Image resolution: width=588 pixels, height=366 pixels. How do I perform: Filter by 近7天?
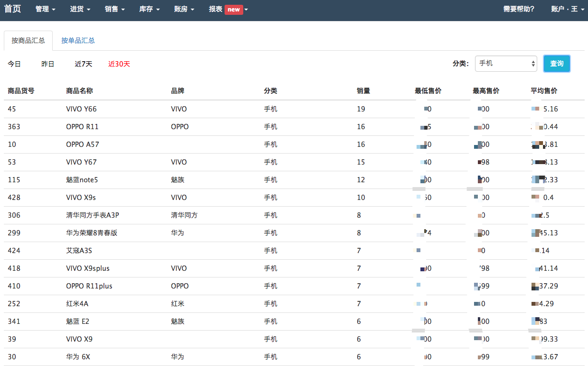point(83,64)
